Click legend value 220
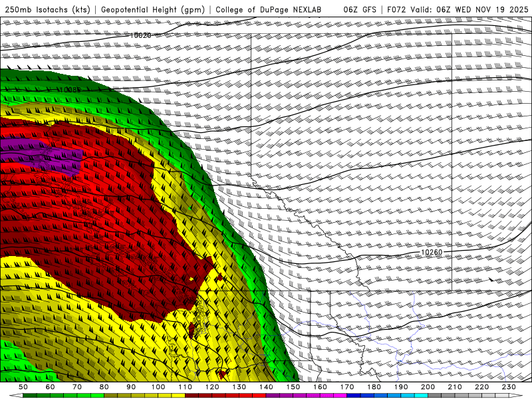Viewport: 532px width, 399px height. 481,387
